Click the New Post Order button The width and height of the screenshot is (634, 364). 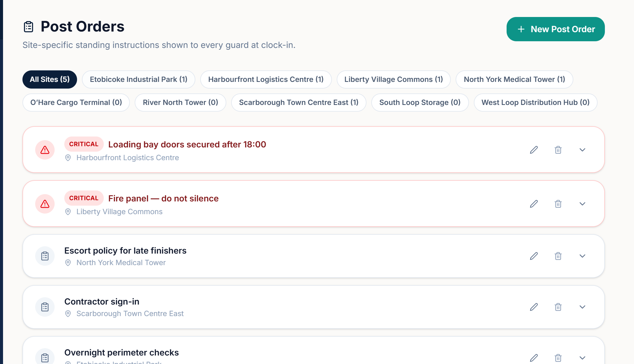point(555,29)
